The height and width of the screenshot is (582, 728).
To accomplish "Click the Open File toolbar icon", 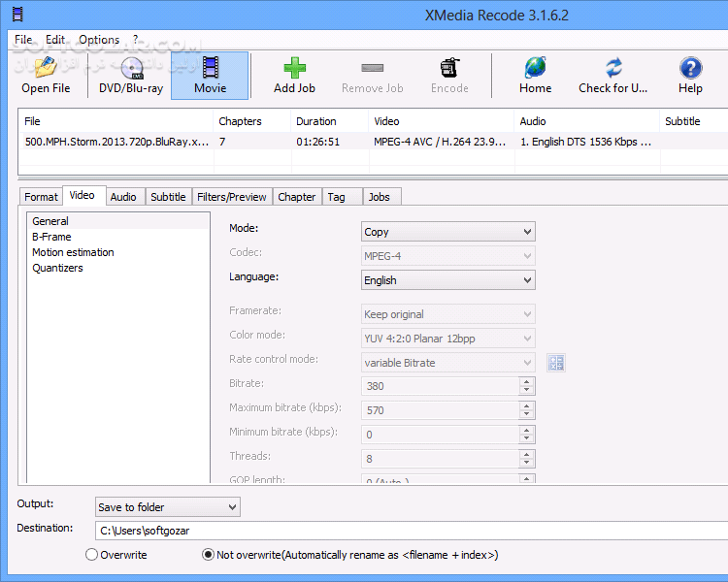I will pos(46,68).
